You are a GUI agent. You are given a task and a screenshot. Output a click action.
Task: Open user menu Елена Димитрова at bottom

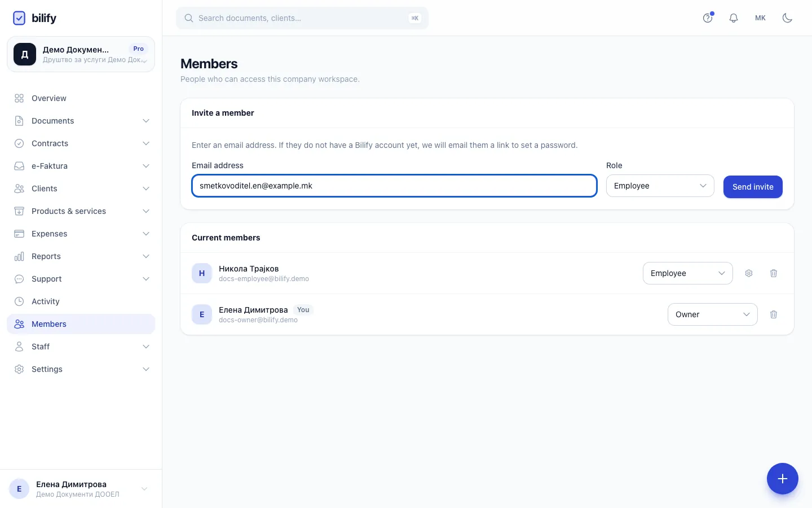81,489
